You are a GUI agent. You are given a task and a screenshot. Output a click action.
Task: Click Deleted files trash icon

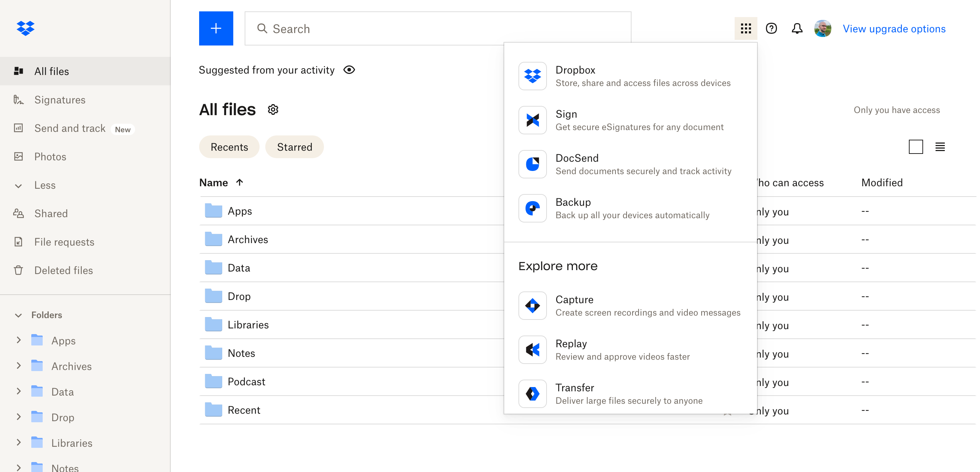coord(18,270)
